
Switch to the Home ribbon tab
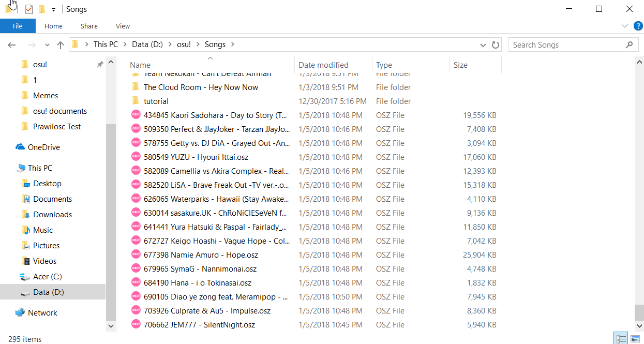(53, 26)
